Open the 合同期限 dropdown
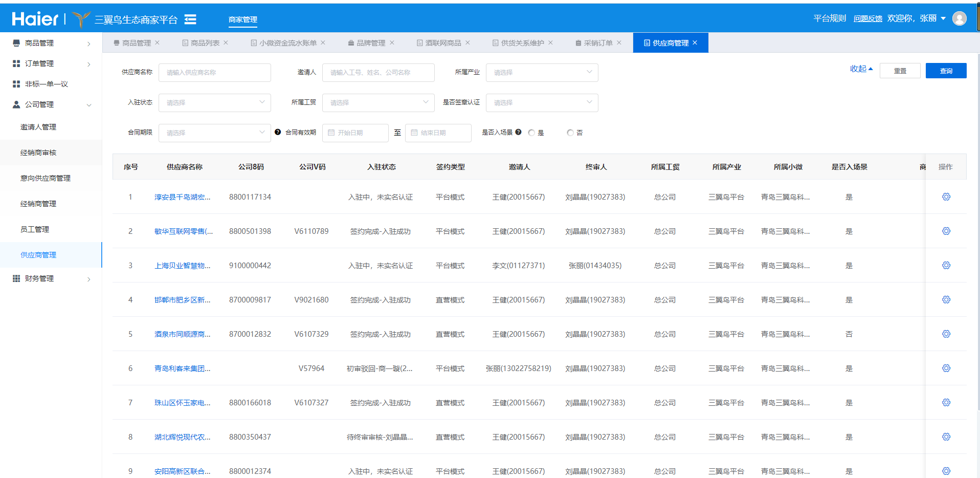This screenshot has width=980, height=478. (x=214, y=133)
